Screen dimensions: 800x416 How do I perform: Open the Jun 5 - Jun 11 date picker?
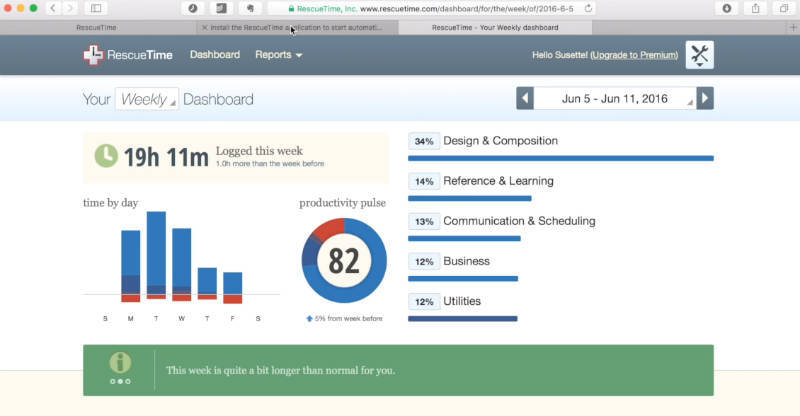point(615,99)
